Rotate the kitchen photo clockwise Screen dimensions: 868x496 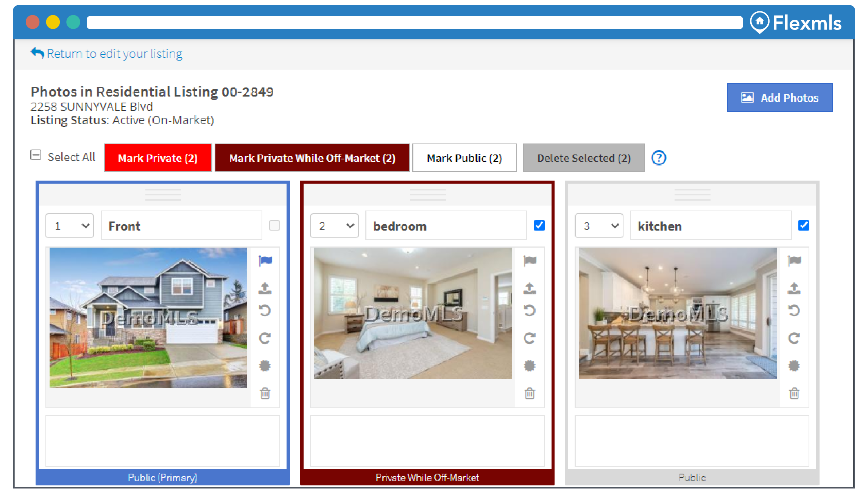794,338
